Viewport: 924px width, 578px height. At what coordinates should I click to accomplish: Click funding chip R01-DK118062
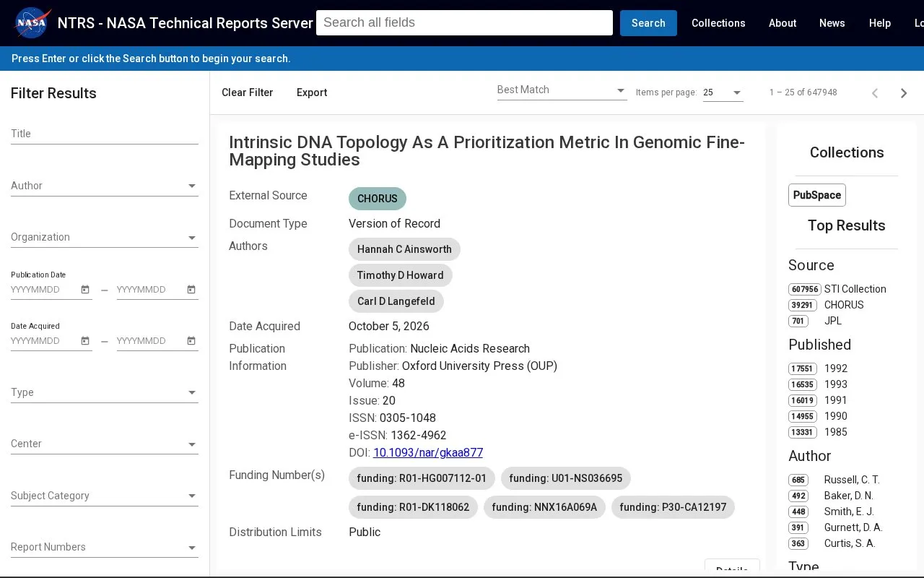point(413,507)
